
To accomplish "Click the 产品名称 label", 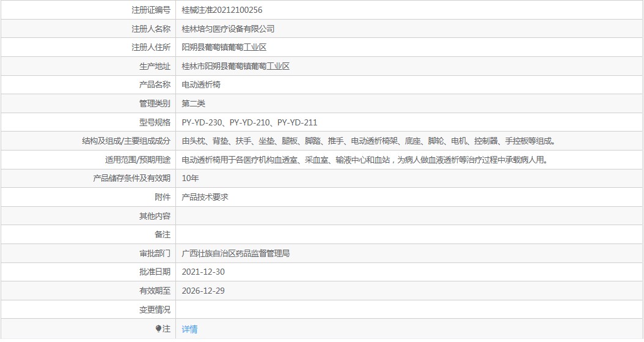I will coord(155,84).
